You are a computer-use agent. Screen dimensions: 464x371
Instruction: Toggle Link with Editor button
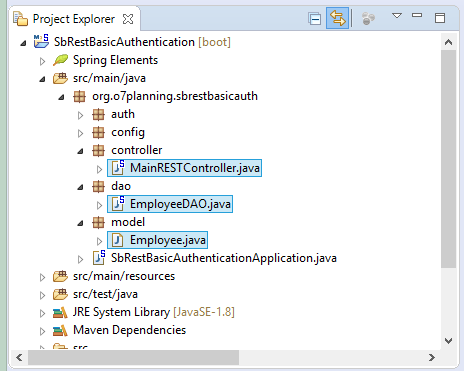tap(337, 18)
